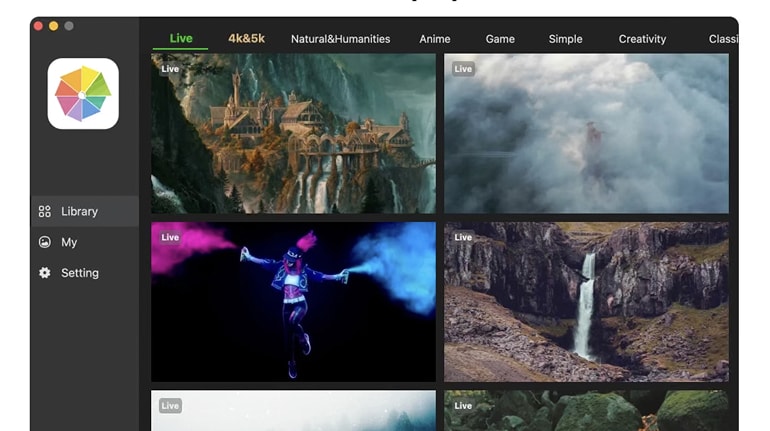Close the window with red button

pos(38,26)
